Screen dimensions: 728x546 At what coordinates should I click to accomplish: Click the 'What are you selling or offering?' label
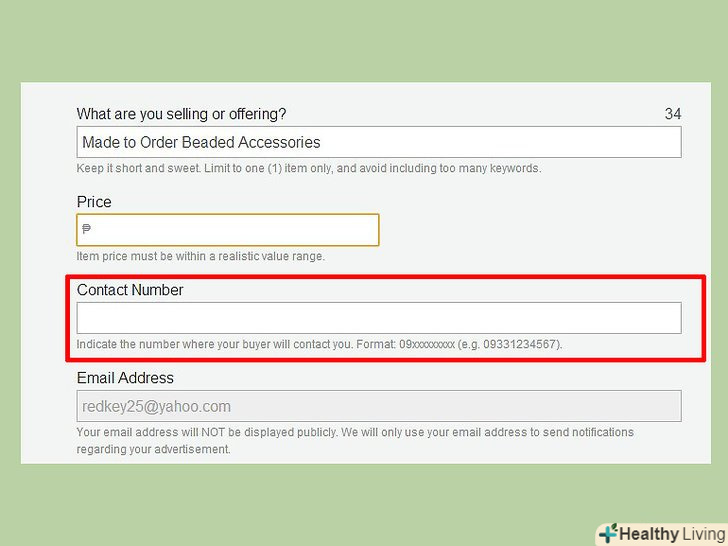click(182, 114)
